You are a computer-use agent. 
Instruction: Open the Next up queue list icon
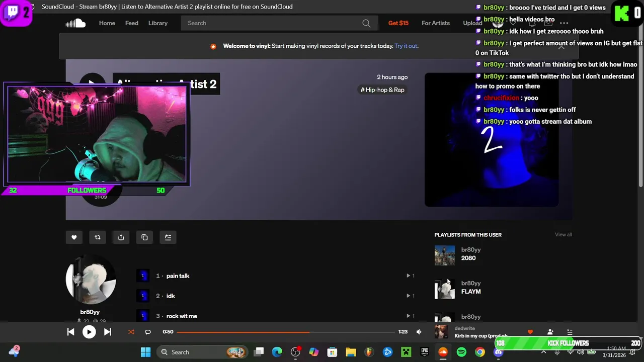(570, 332)
